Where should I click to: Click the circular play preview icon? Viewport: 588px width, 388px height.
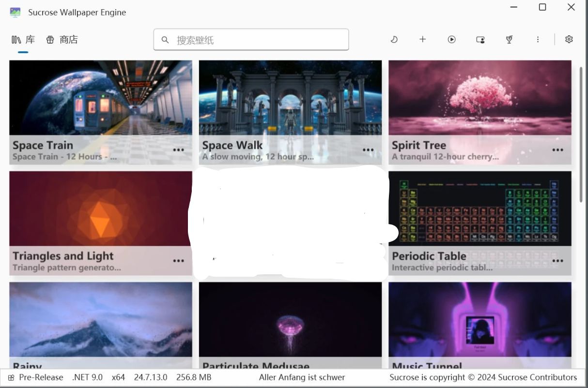click(451, 39)
